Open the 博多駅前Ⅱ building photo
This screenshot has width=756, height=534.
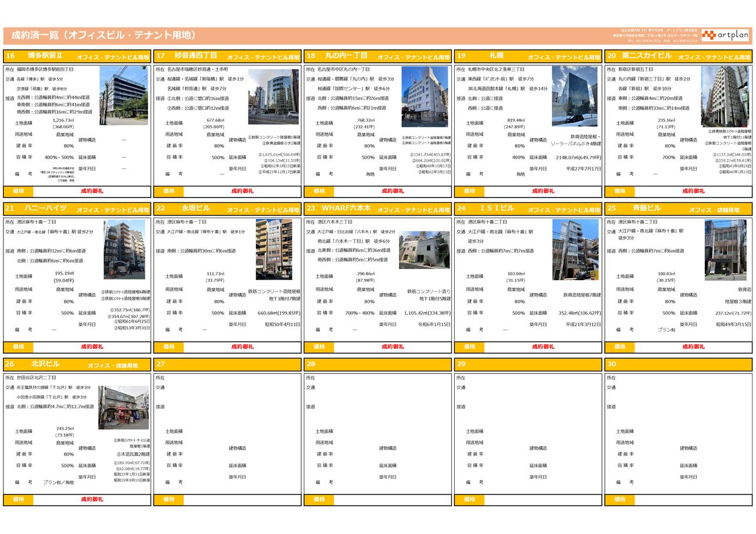[x=123, y=95]
